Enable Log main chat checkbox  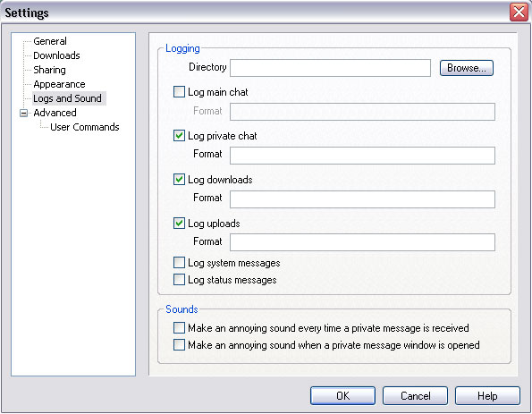tap(179, 92)
